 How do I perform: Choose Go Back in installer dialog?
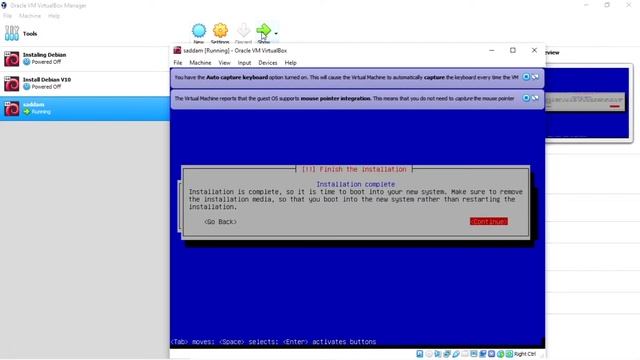220,222
